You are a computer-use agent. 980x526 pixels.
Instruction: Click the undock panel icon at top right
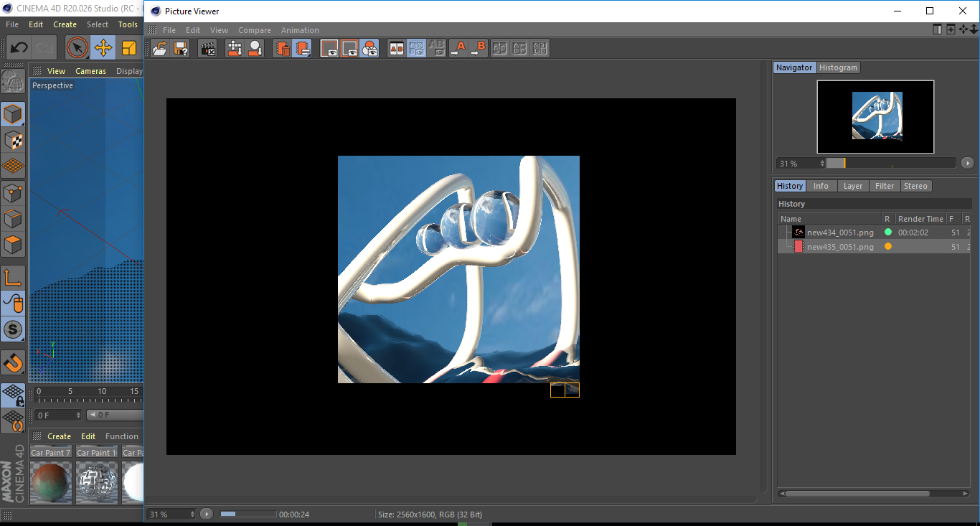937,29
